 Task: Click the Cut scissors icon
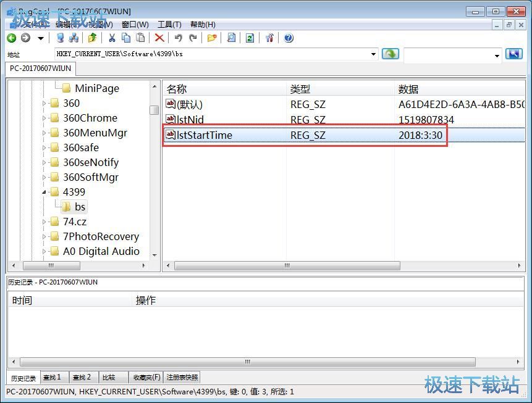(112, 38)
